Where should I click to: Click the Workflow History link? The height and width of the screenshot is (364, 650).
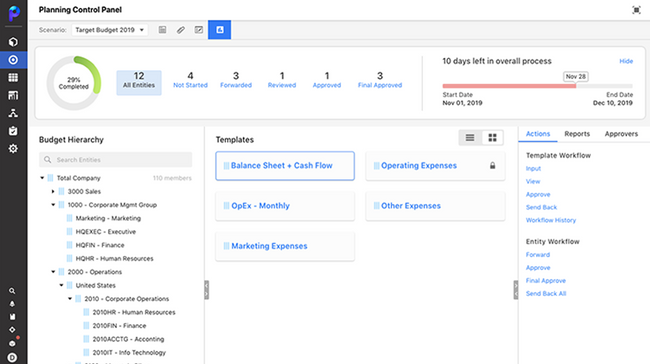coord(551,220)
